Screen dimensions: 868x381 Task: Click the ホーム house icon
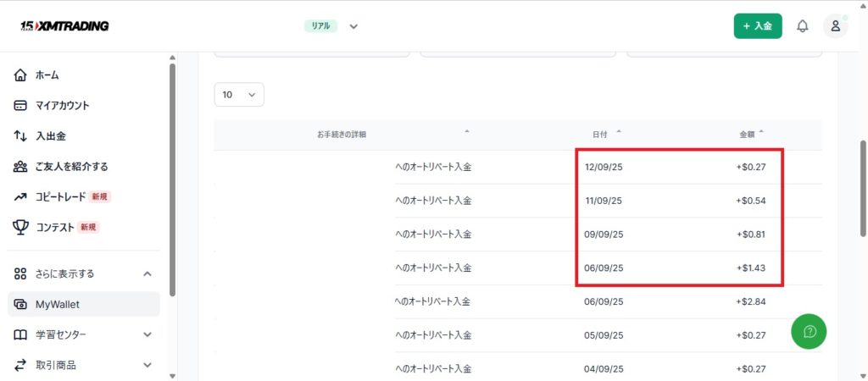(21, 75)
